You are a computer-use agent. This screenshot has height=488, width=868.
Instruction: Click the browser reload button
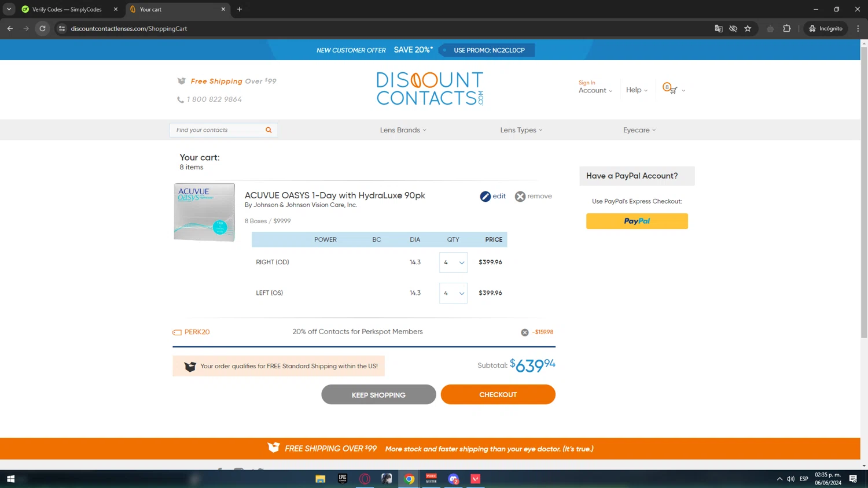pos(42,28)
